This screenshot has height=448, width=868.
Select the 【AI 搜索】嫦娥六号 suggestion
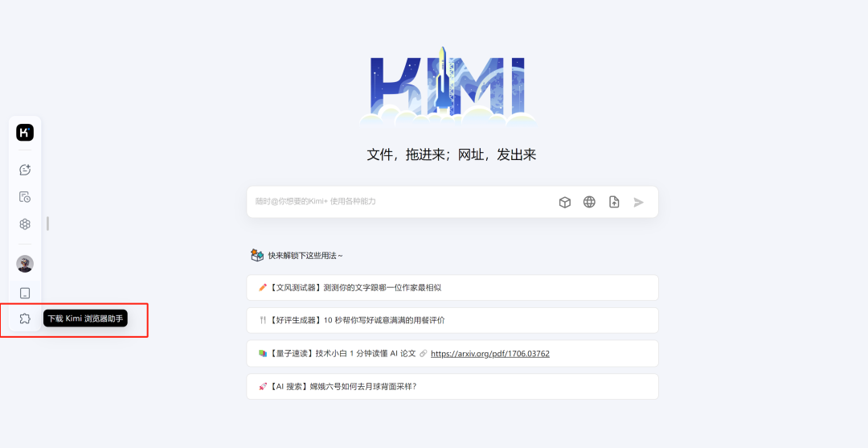click(x=452, y=386)
